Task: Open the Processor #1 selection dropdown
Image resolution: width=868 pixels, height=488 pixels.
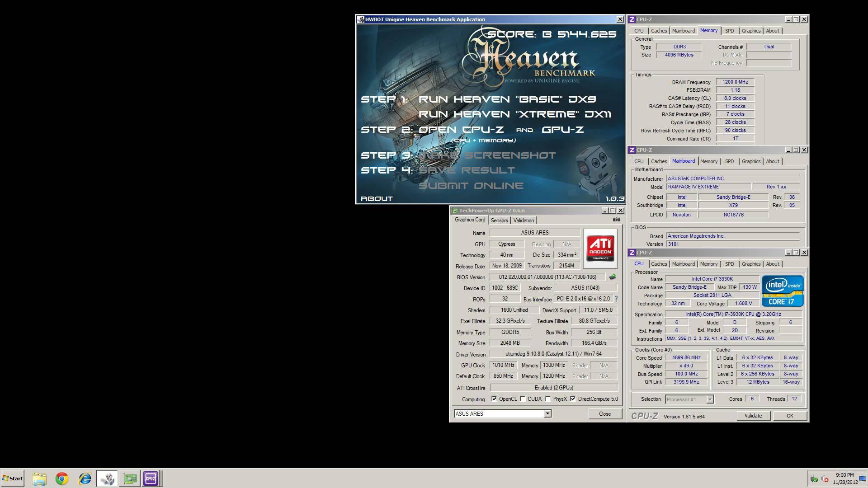Action: 710,399
